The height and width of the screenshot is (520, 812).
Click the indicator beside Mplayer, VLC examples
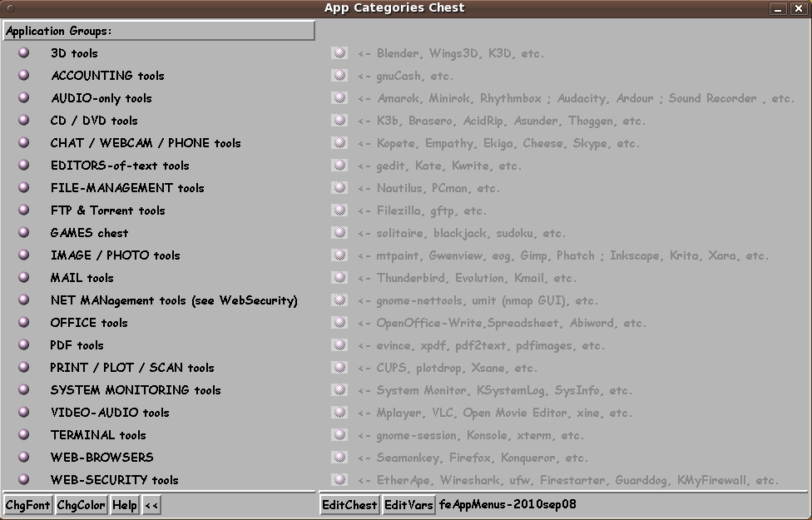(339, 412)
